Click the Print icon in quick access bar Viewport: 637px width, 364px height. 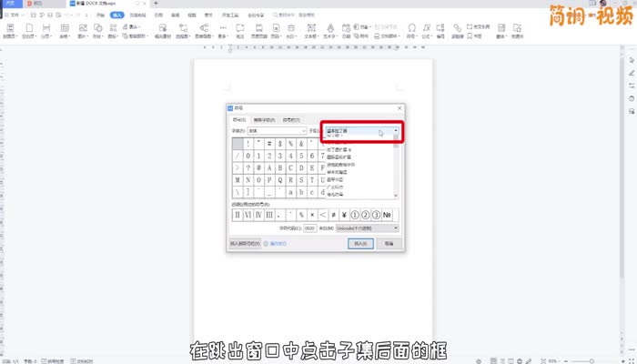50,15
